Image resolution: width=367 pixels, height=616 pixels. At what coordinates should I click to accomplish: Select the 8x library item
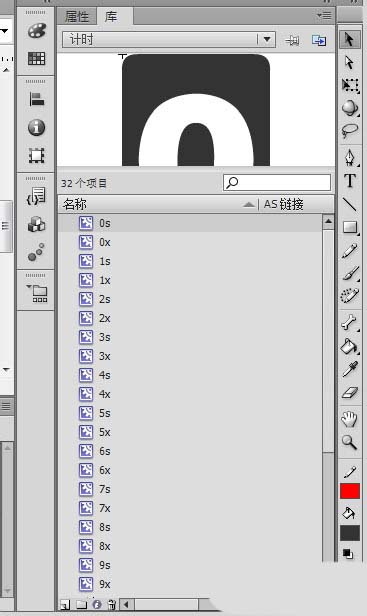[x=190, y=546]
